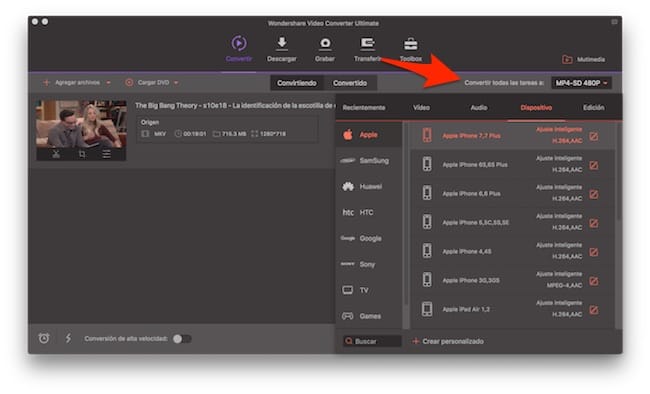650x394 pixels.
Task: Select the TV device category
Action: (x=369, y=290)
